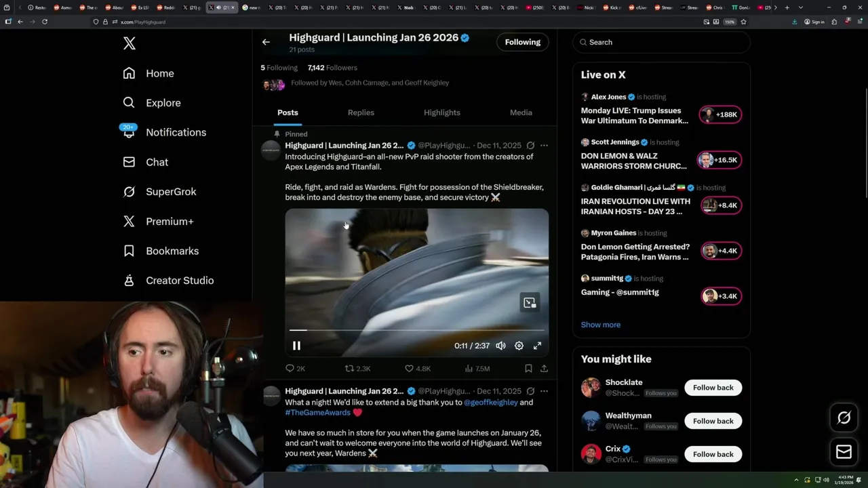The height and width of the screenshot is (488, 868).
Task: Open Chat in sidebar
Action: click(146, 162)
